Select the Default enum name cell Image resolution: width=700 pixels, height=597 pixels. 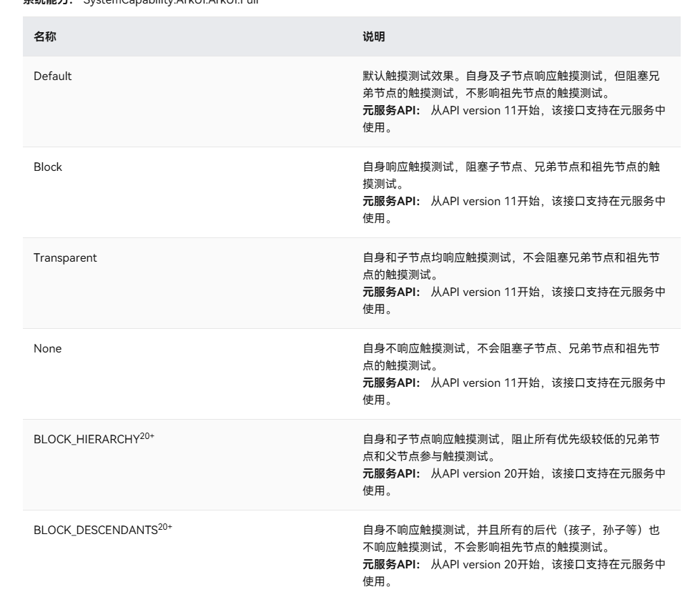pos(52,76)
